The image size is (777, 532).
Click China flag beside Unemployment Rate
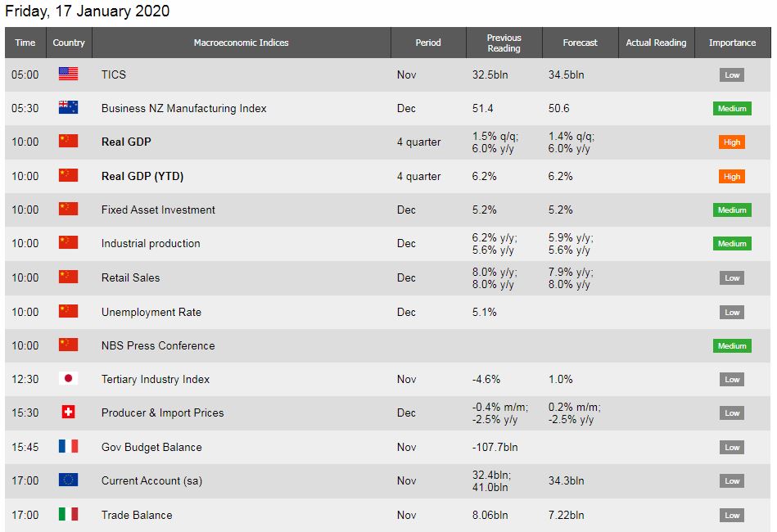coord(68,312)
